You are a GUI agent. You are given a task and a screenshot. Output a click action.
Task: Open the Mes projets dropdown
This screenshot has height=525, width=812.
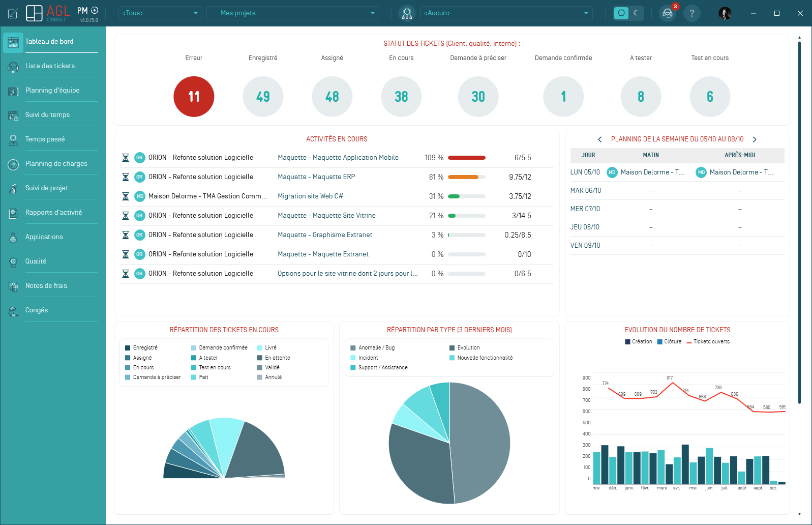(293, 13)
